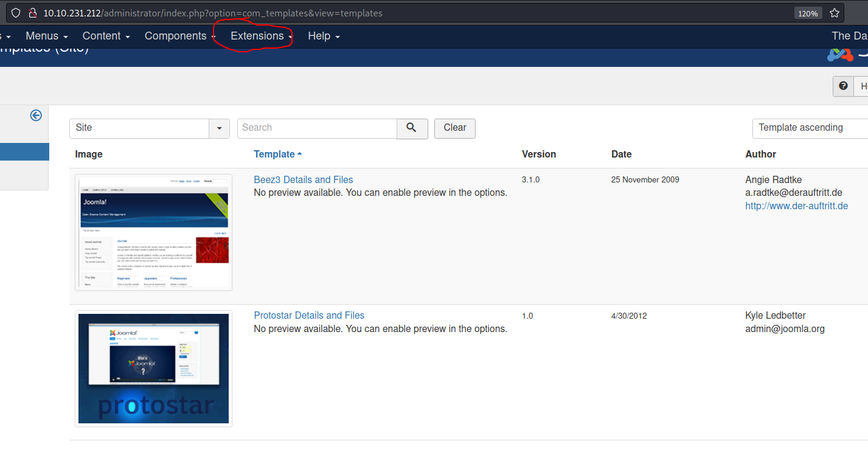Open the Protostar template preview thumbnail
This screenshot has height=458, width=868.
coord(153,369)
